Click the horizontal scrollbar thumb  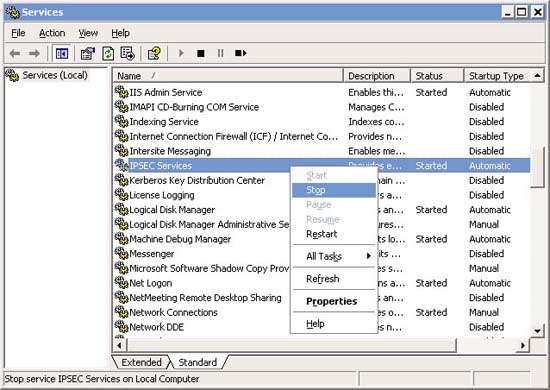(x=291, y=345)
